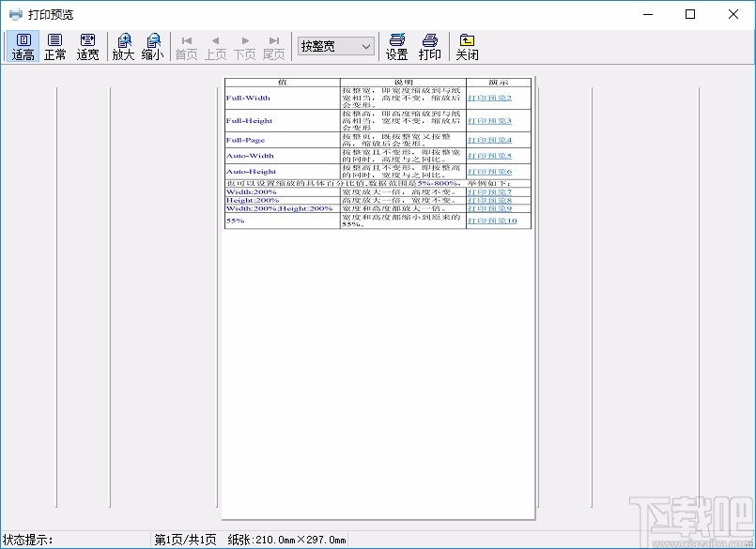Open the 打印预览2 link

[489, 98]
